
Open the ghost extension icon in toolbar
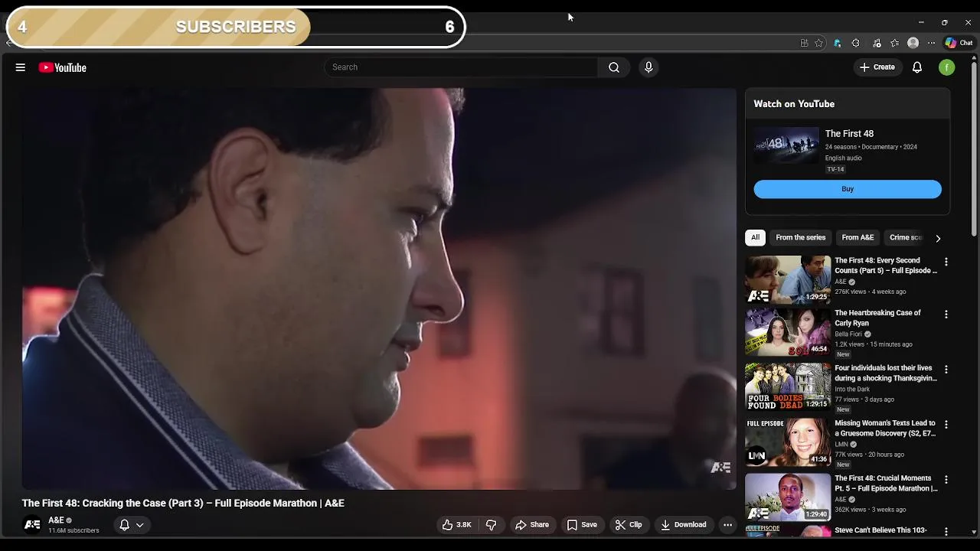(x=837, y=43)
